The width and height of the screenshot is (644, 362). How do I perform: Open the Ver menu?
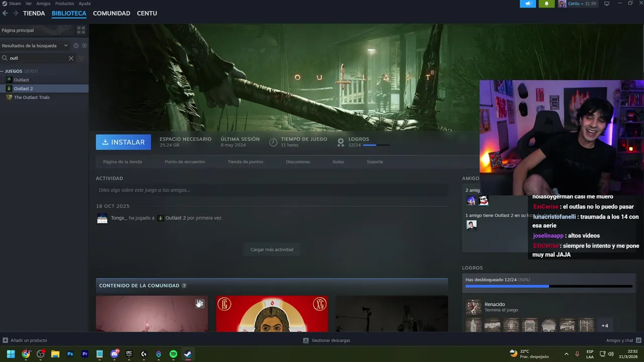pos(29,4)
